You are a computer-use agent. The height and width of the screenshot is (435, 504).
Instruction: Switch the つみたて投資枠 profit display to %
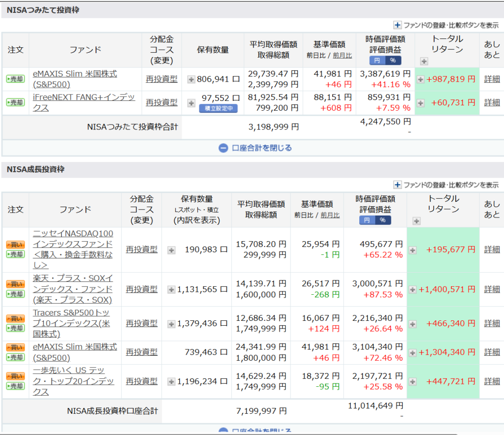pyautogui.click(x=393, y=61)
